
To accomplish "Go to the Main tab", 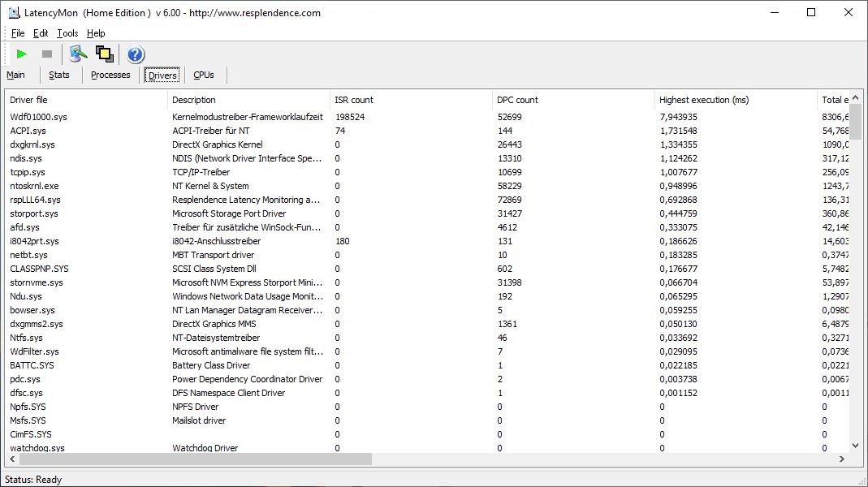I will tap(15, 75).
